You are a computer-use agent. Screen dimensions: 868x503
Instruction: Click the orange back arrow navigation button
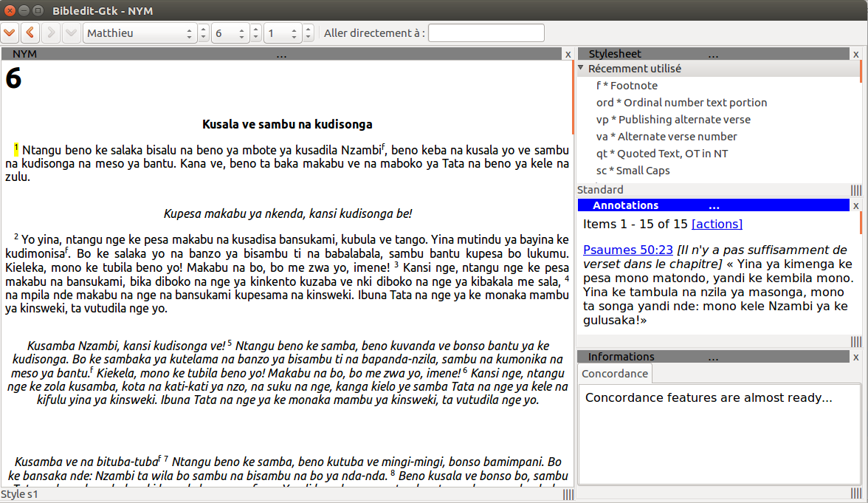coord(30,33)
